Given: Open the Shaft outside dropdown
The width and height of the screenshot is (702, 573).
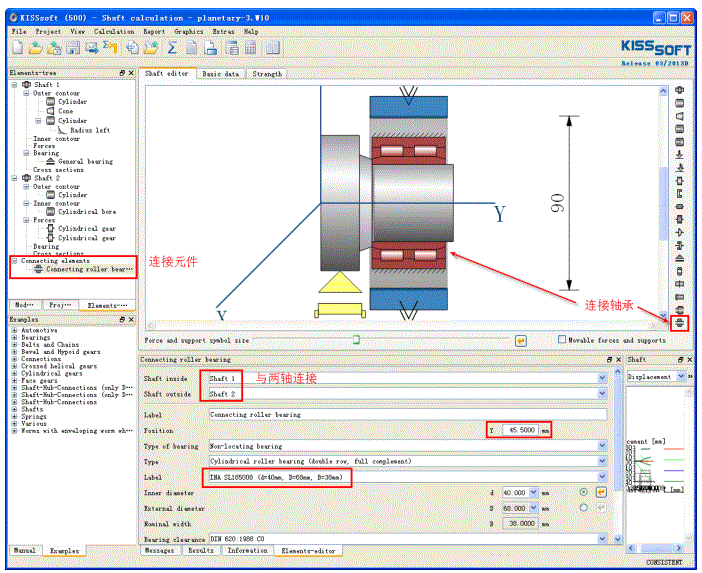Looking at the screenshot, I should click(x=602, y=394).
